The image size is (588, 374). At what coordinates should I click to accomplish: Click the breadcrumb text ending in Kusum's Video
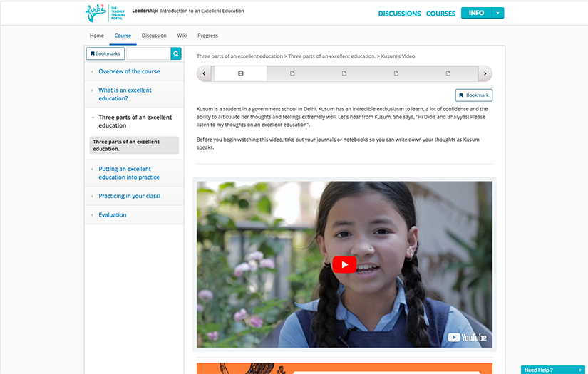[x=306, y=56]
